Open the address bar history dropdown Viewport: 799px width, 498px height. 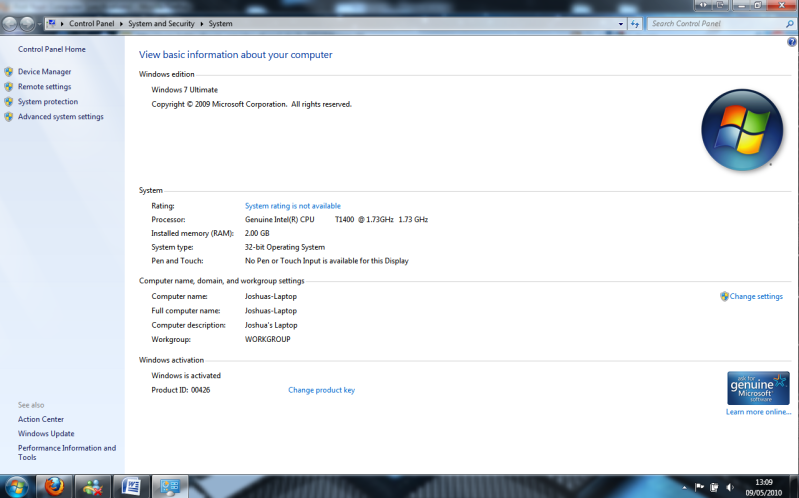click(620, 23)
